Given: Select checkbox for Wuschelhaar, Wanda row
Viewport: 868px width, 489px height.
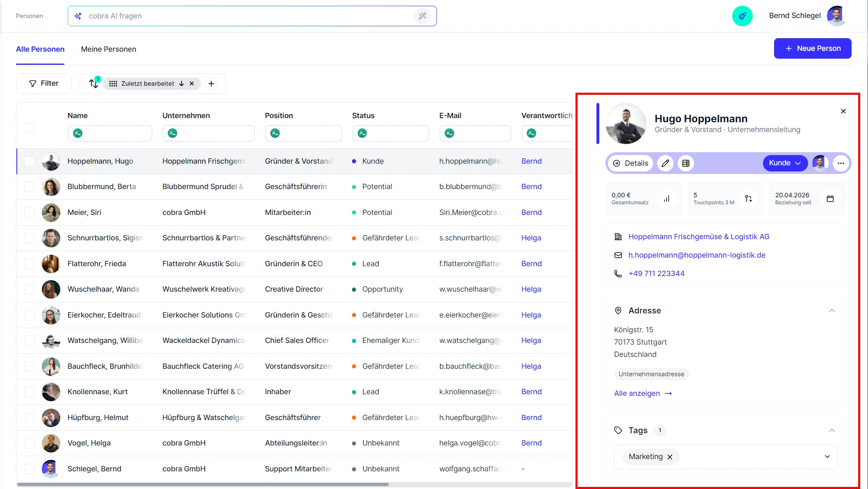Looking at the screenshot, I should click(x=29, y=289).
